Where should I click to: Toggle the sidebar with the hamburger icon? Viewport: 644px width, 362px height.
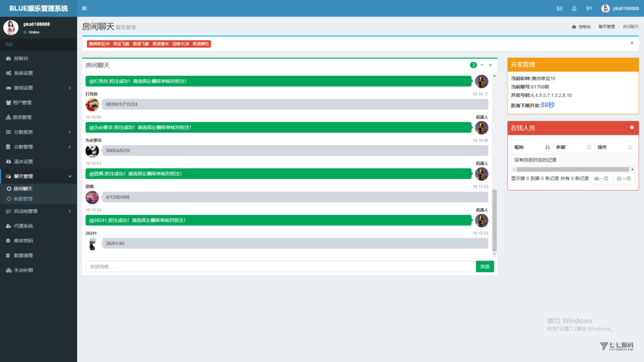pos(84,8)
